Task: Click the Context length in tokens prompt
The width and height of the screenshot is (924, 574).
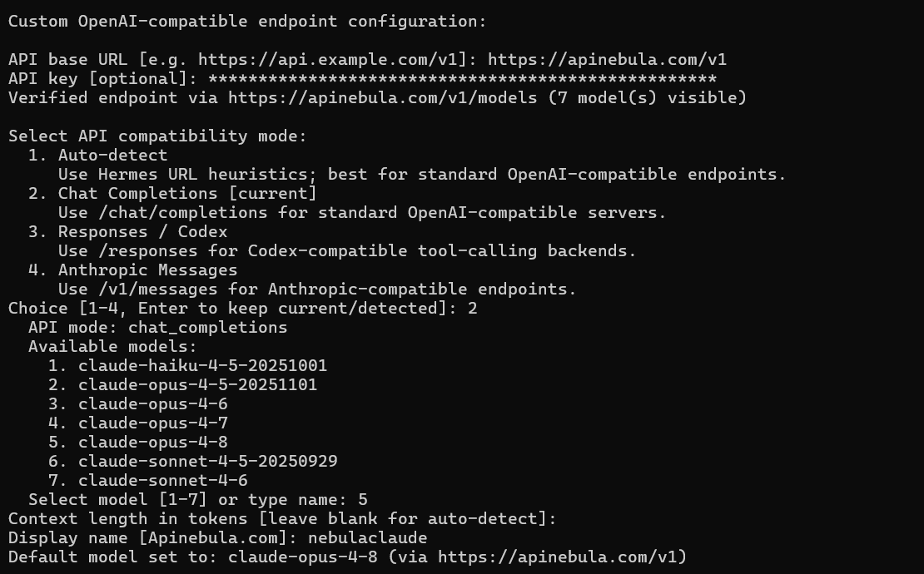Action: (282, 518)
